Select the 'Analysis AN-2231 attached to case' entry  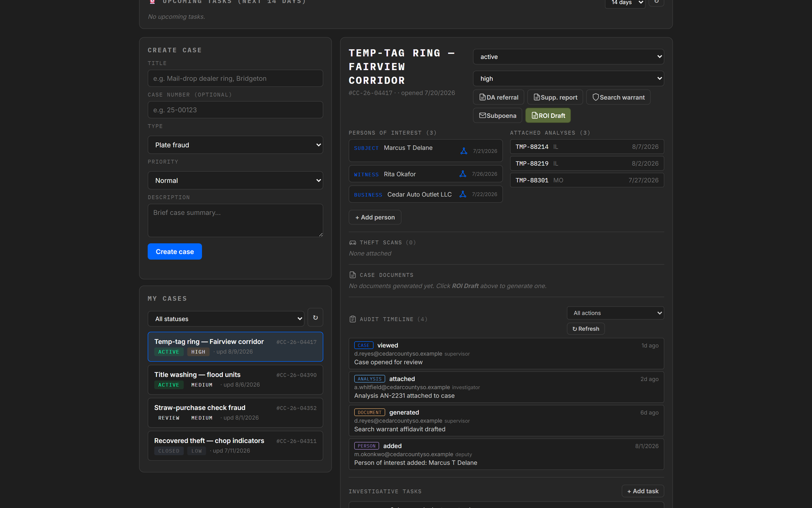coord(506,387)
